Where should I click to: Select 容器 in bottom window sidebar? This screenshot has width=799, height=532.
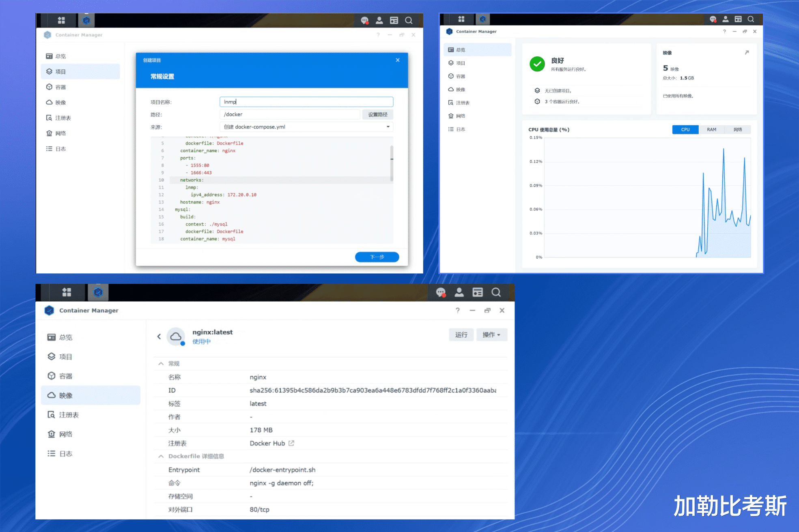[90, 376]
